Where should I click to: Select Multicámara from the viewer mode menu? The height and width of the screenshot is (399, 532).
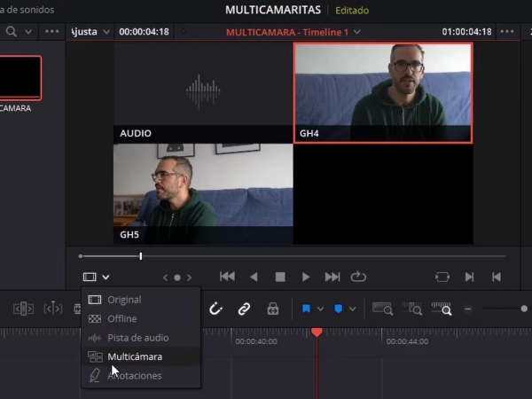coord(135,356)
